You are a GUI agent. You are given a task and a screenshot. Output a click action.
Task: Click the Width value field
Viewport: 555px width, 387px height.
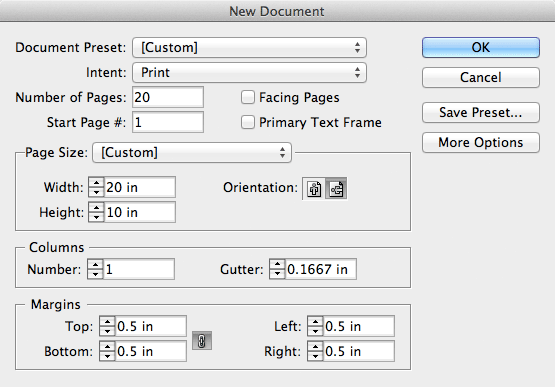pos(140,187)
